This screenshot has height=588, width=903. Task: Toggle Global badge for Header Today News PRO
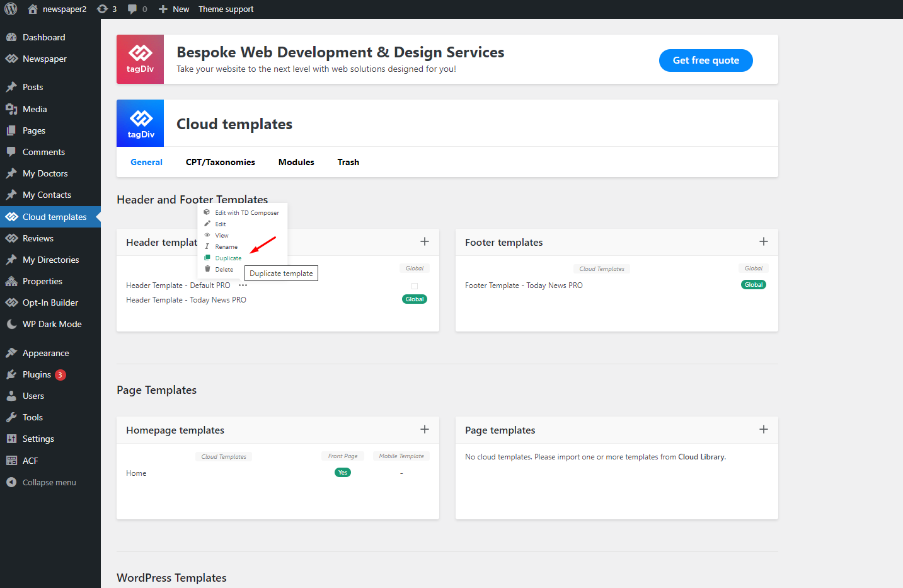(415, 299)
